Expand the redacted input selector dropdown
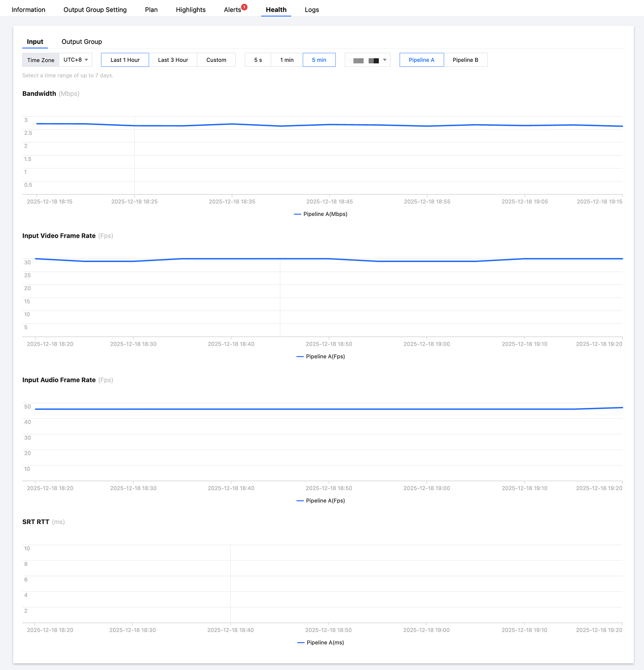644x670 pixels. [x=368, y=60]
